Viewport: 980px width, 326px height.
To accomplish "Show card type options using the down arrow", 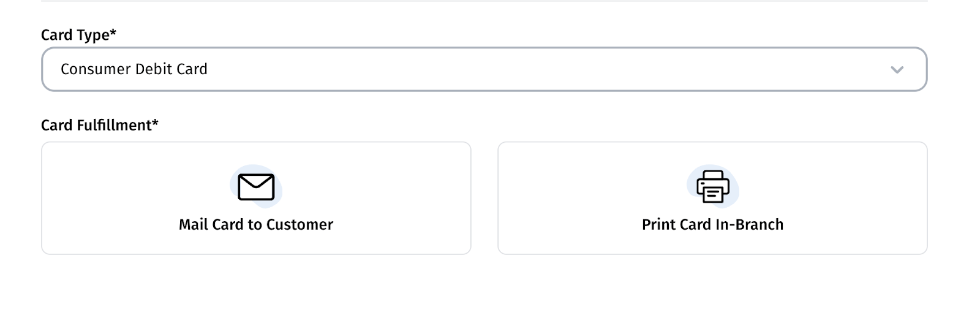I will coord(897,70).
